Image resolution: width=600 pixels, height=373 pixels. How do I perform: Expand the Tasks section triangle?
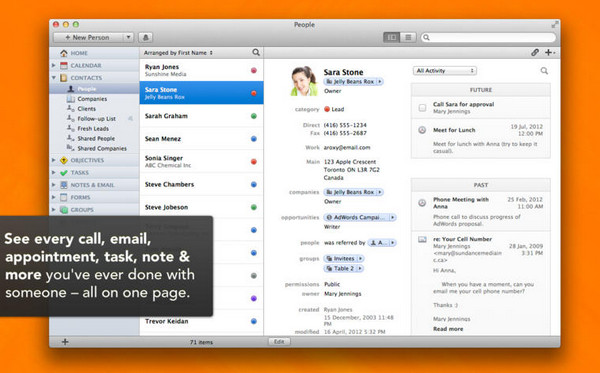tap(54, 173)
